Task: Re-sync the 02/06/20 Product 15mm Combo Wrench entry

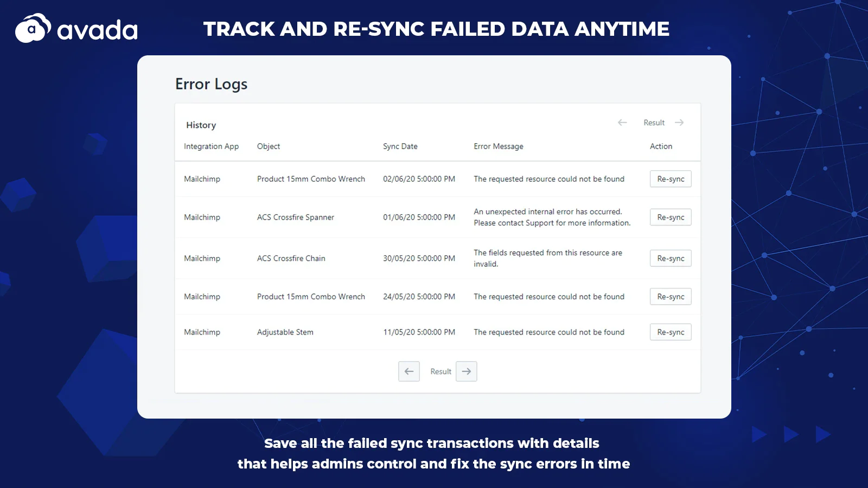Action: (671, 179)
